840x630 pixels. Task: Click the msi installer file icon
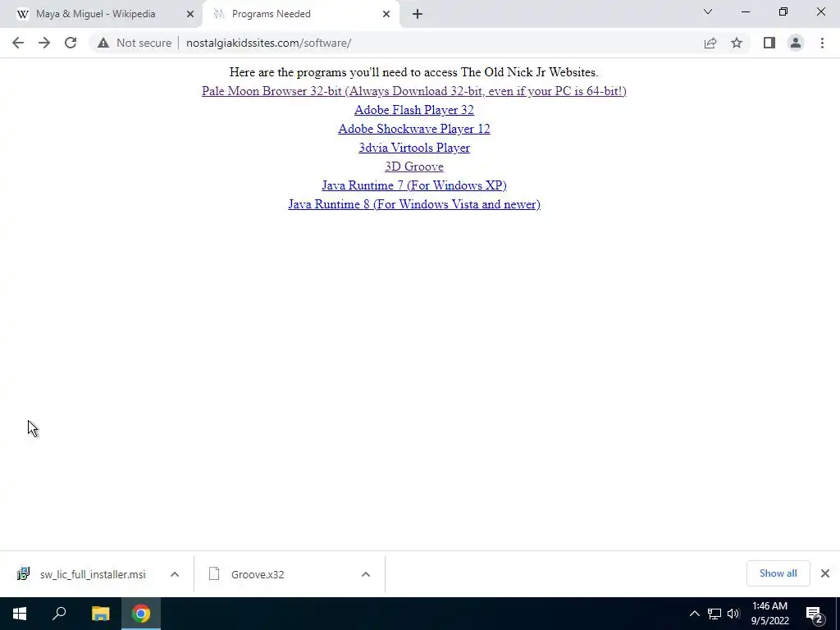23,573
